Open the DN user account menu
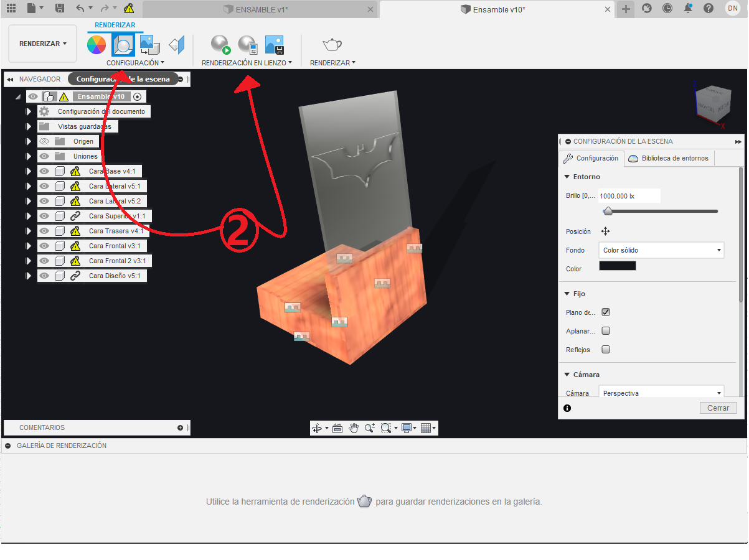 pyautogui.click(x=732, y=8)
